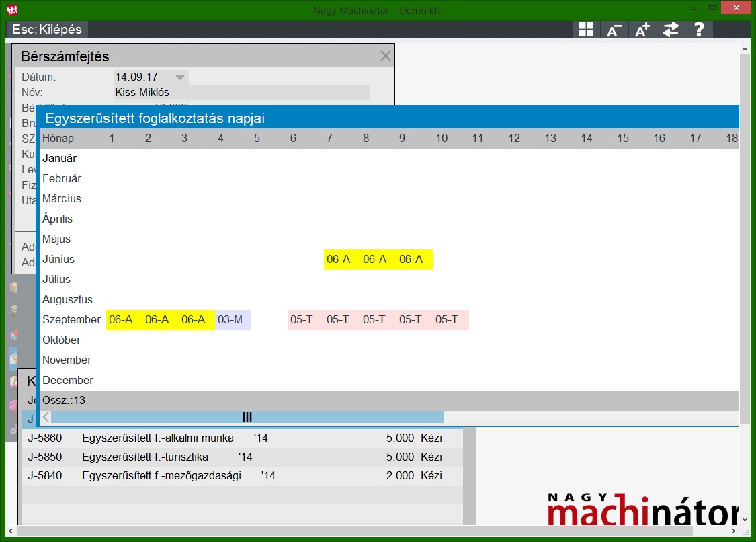Viewport: 756px width, 542px height.
Task: Click the box package sidebar icon
Action: tap(14, 288)
